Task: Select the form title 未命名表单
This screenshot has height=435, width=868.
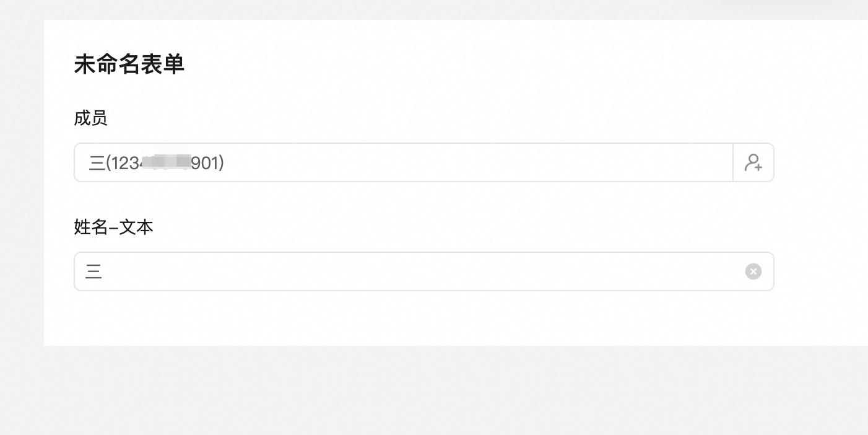Action: pyautogui.click(x=129, y=64)
